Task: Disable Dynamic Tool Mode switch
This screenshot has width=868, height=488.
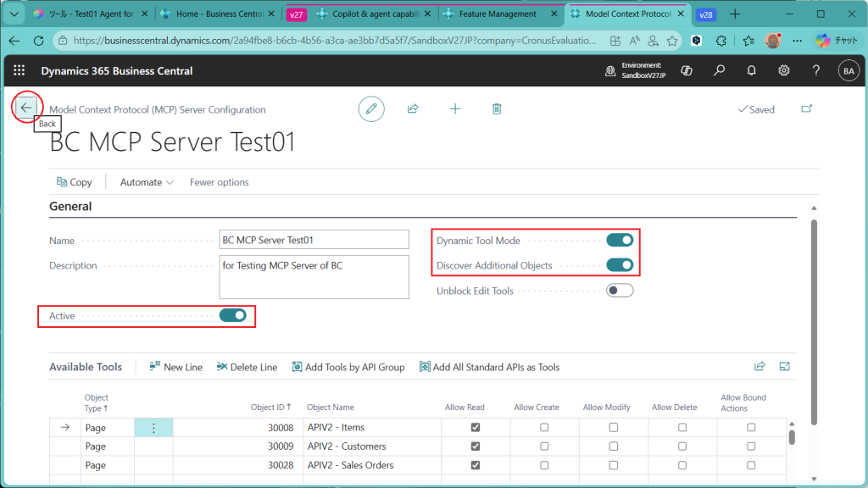Action: point(620,241)
